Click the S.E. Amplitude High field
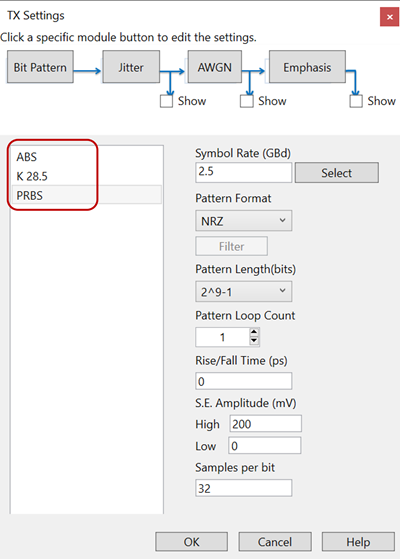 265,424
